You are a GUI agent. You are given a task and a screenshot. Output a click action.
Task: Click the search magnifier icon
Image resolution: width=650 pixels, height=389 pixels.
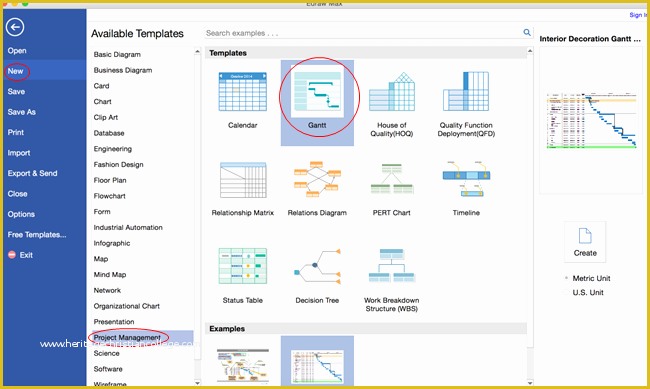point(527,32)
